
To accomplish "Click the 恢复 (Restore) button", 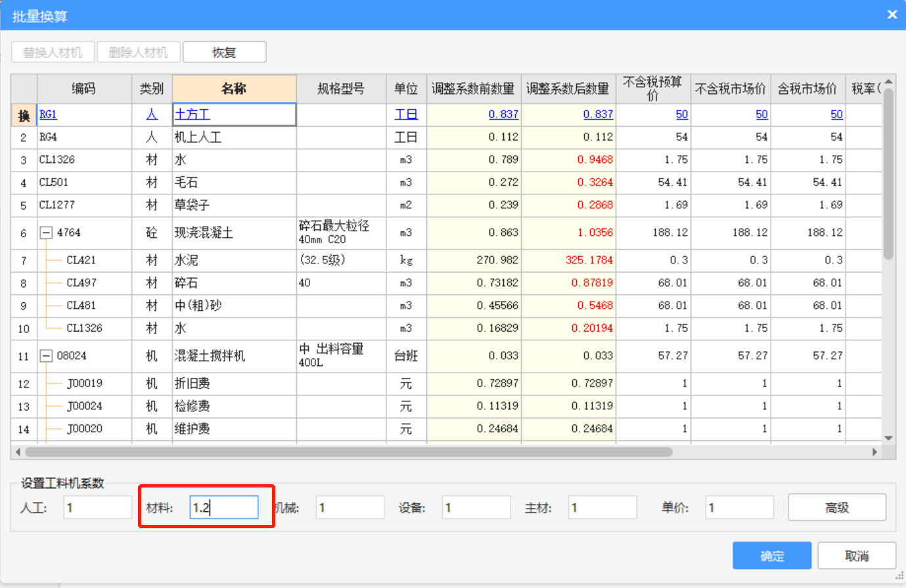I will pyautogui.click(x=224, y=51).
